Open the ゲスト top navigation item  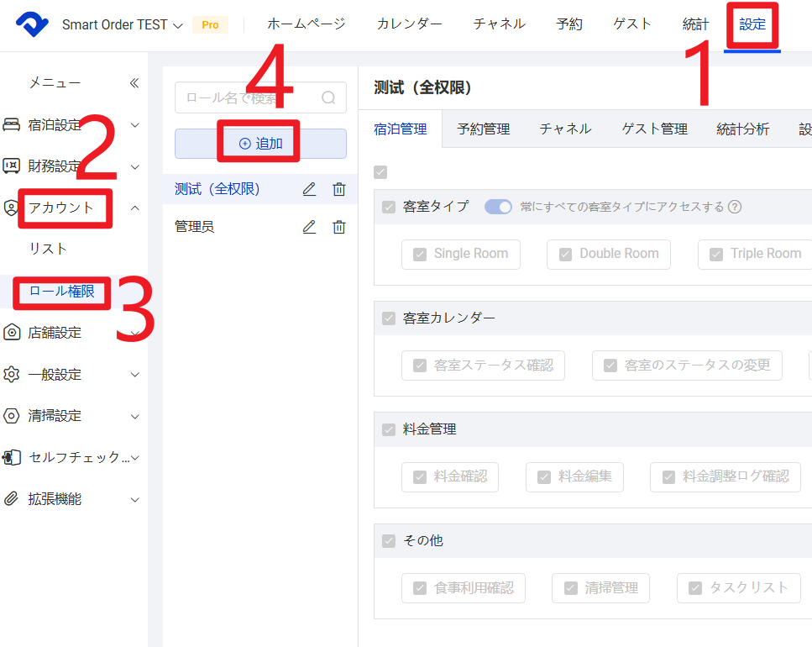[x=632, y=24]
